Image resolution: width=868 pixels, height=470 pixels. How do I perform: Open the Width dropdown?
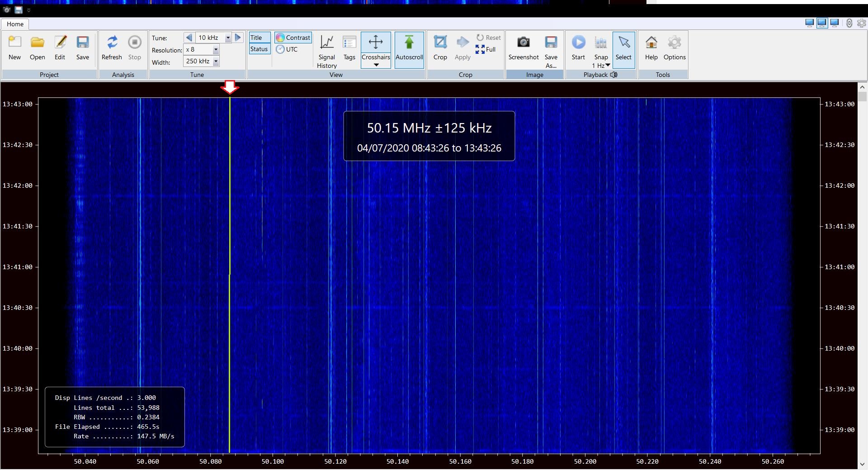[x=216, y=62]
